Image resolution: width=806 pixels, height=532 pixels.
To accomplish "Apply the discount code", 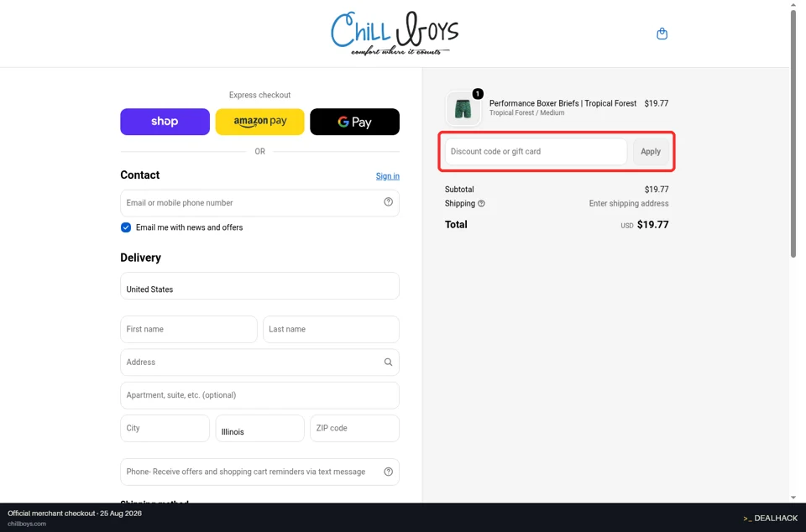I will click(x=651, y=152).
